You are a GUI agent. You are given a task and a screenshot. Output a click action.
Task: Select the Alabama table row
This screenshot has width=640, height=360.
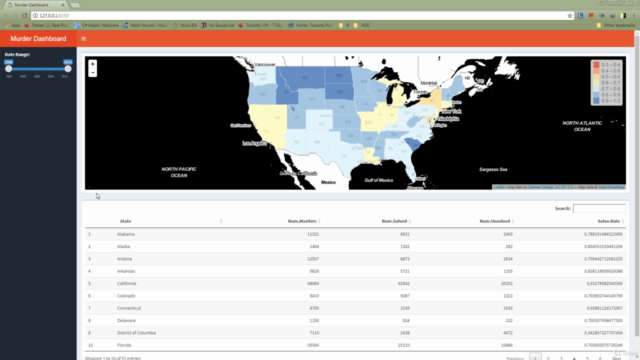tap(355, 234)
